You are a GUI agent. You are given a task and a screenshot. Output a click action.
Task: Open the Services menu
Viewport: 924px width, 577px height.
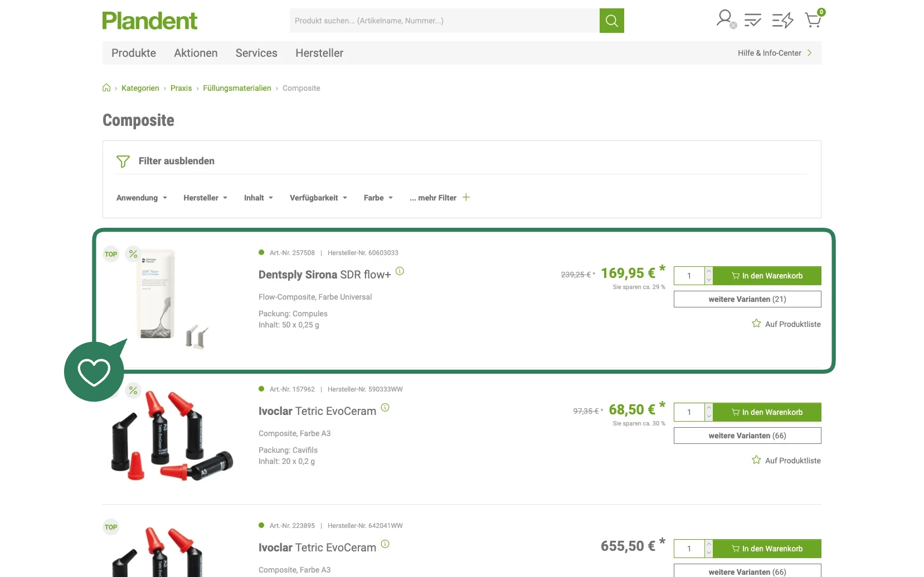tap(256, 53)
